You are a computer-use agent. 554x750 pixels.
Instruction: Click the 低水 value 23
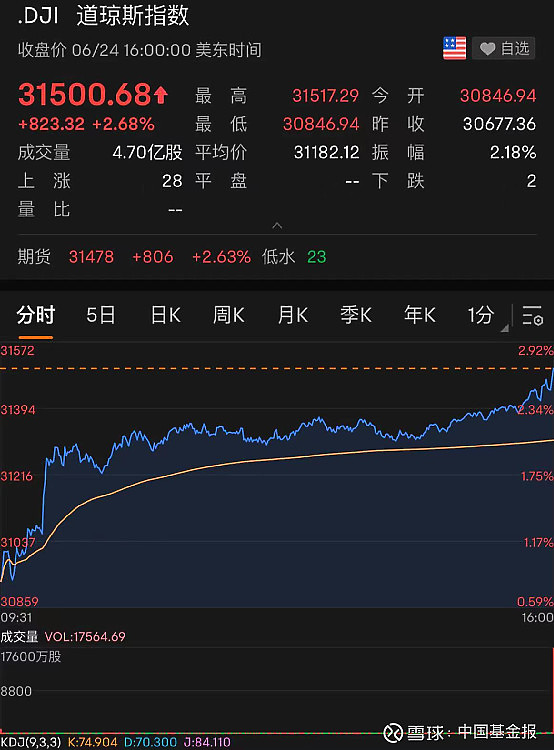[316, 257]
